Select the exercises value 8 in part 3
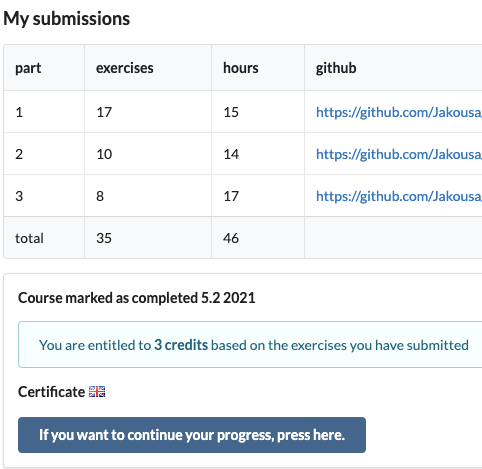 [100, 196]
